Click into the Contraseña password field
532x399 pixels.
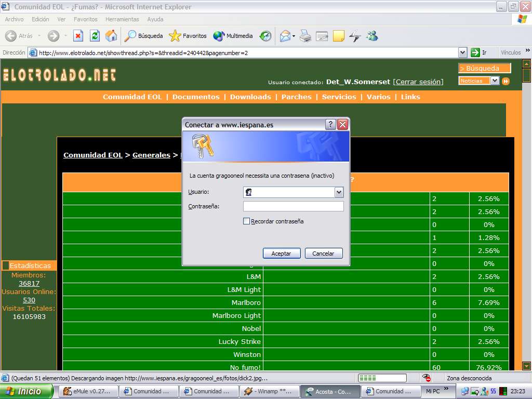pyautogui.click(x=294, y=206)
